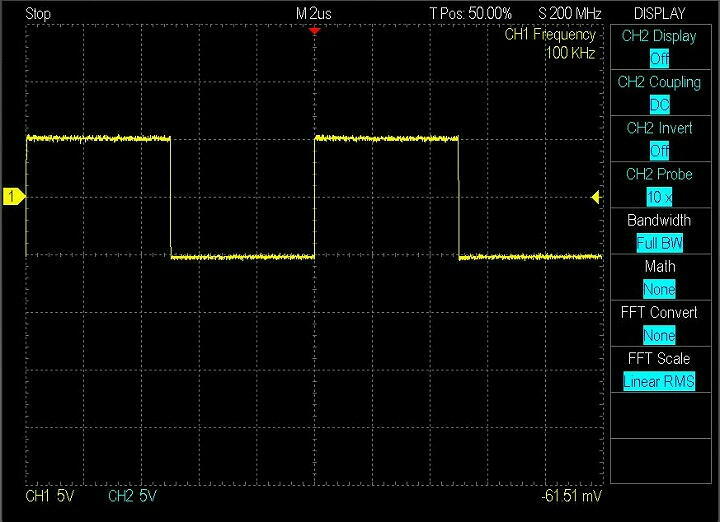Click the 100 KHz frequency value
Screen dimensions: 720x522
(571, 53)
